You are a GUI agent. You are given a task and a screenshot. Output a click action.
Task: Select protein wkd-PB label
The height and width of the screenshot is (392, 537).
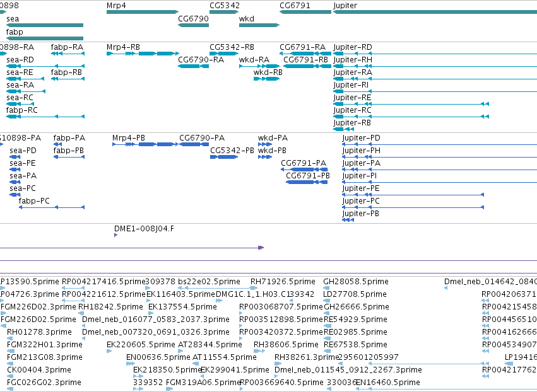click(x=272, y=151)
